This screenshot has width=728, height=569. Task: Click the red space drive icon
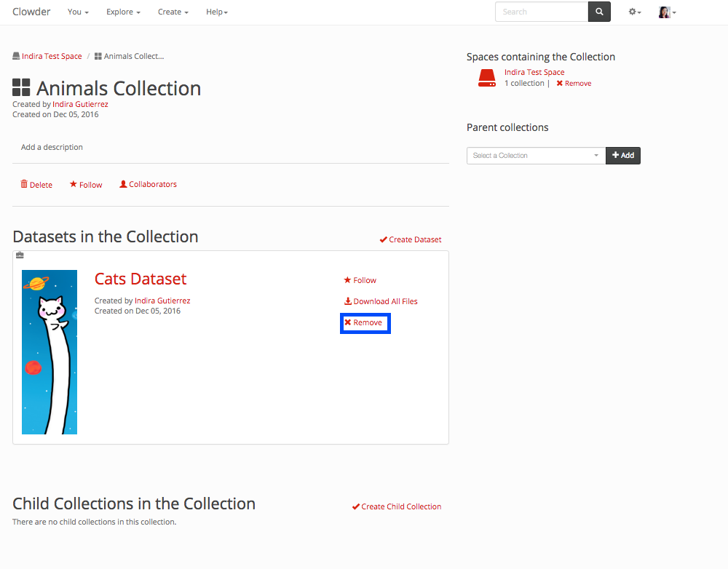click(x=486, y=78)
